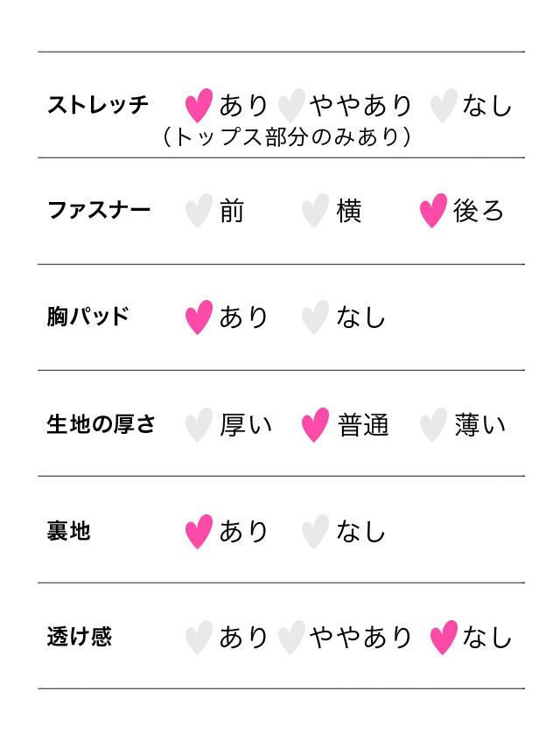The image size is (560, 747).
Task: Select the pink heart for 透け感 なし
Action: tap(444, 637)
